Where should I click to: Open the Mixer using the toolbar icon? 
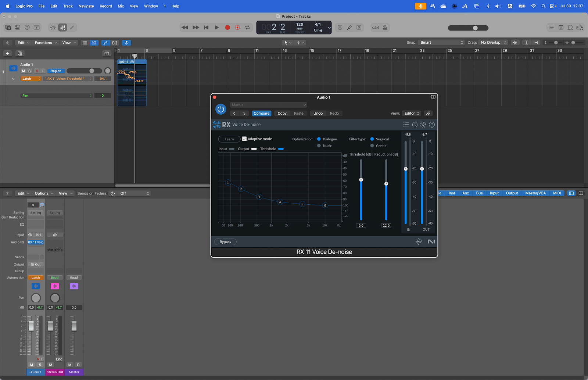[x=63, y=28]
